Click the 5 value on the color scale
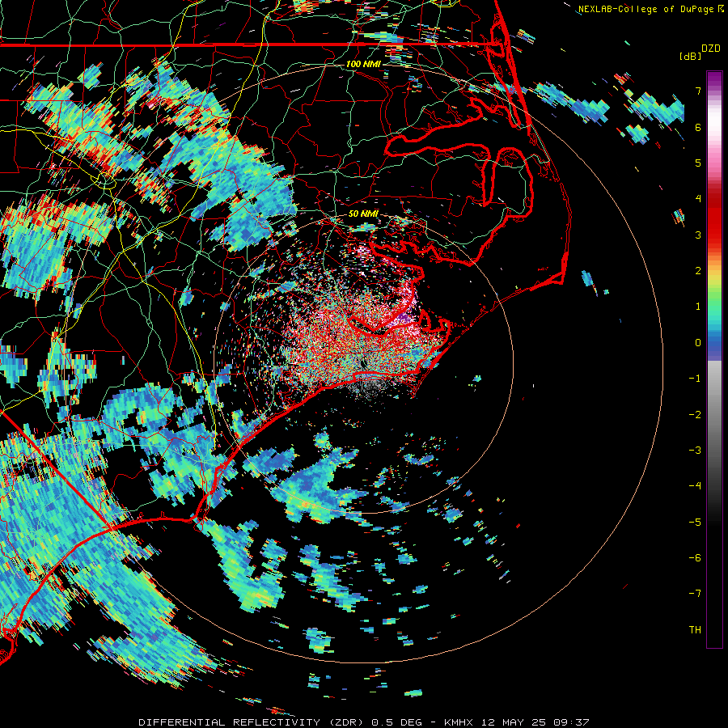Image resolution: width=728 pixels, height=728 pixels. click(698, 163)
